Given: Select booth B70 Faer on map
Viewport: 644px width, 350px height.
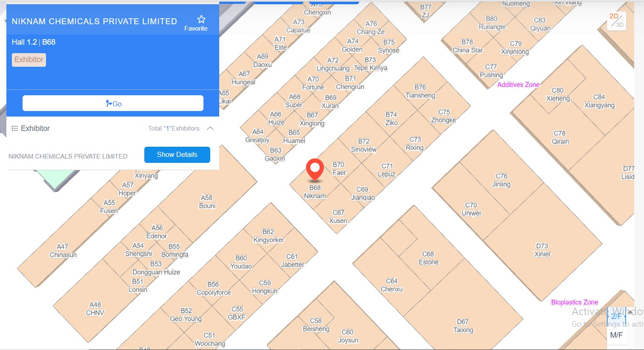Looking at the screenshot, I should coord(339,169).
